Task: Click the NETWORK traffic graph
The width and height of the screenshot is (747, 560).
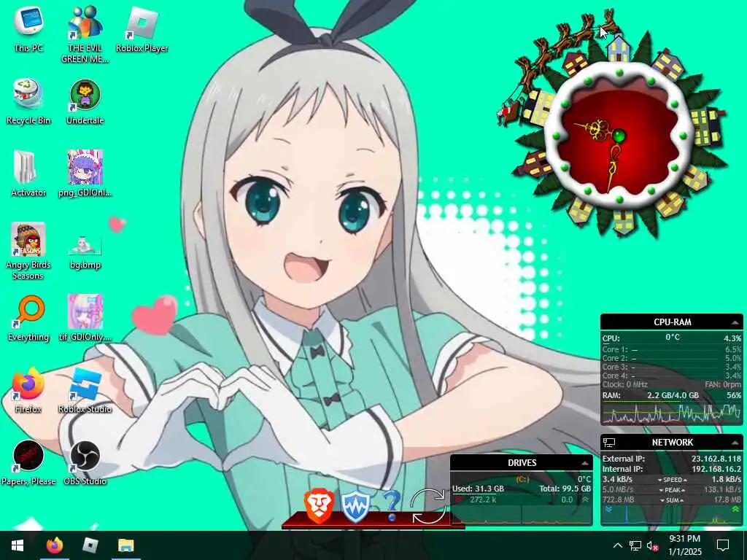Action: click(x=672, y=515)
